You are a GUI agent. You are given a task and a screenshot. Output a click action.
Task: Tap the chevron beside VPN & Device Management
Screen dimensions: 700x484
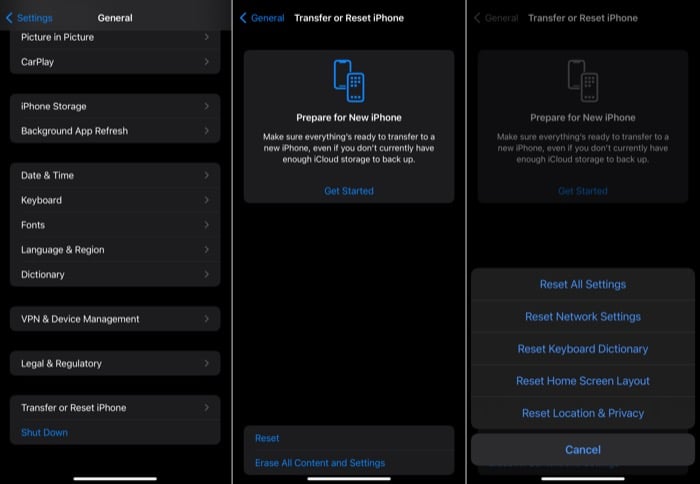coord(206,319)
